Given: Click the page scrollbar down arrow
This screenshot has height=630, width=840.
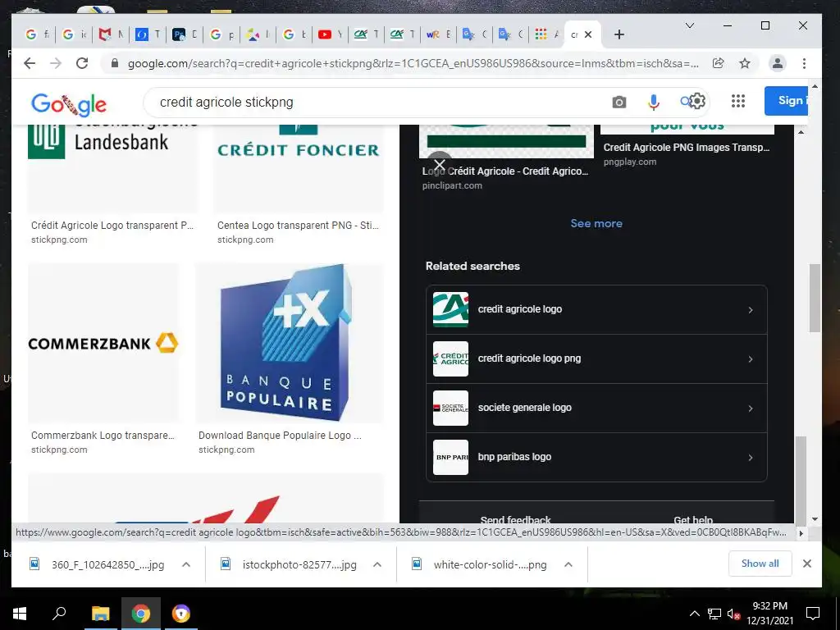Looking at the screenshot, I should 815,519.
